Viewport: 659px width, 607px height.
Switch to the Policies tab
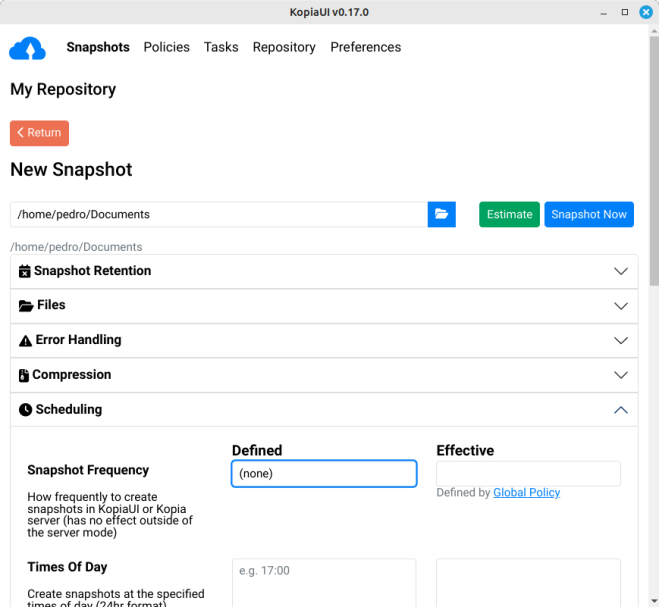[x=166, y=47]
